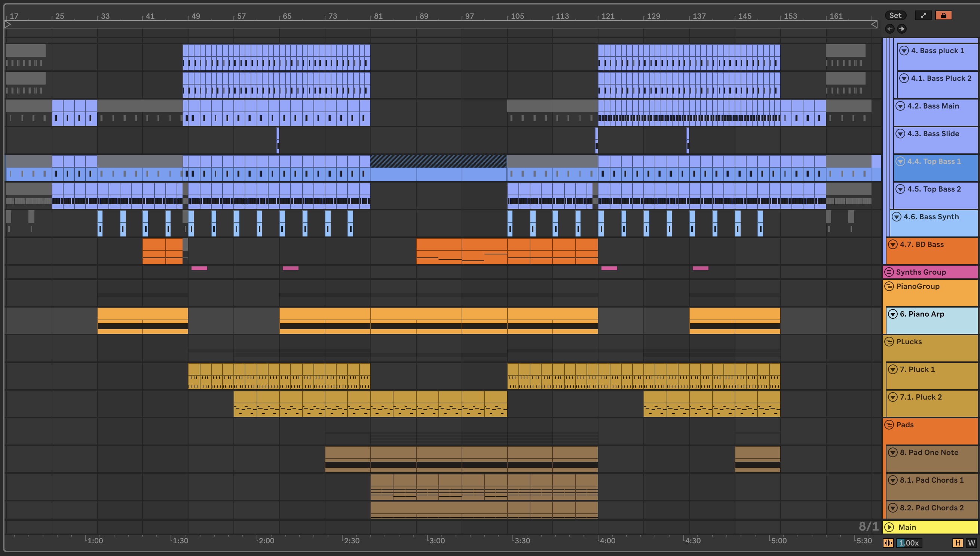
Task: Select the 4.4. Top Bass 1 track header
Action: point(934,162)
